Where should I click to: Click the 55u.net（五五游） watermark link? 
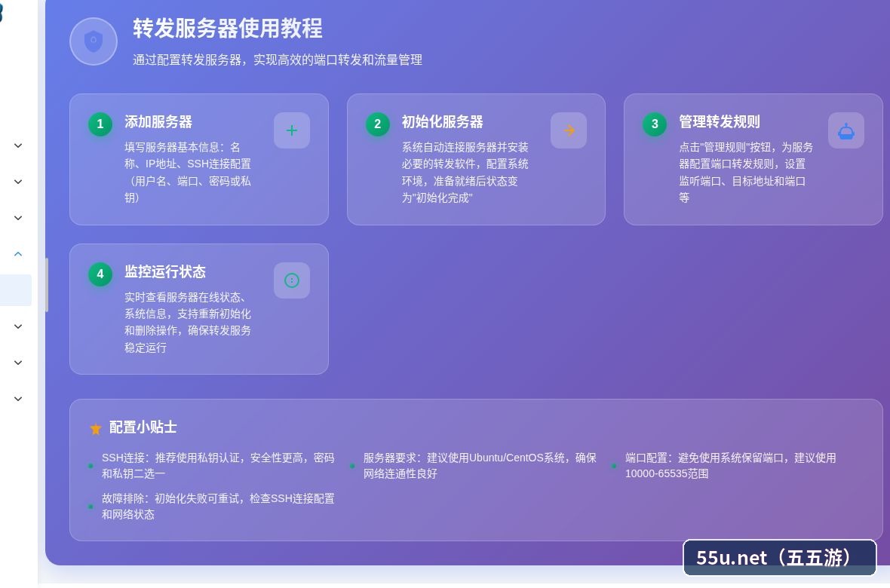point(779,557)
